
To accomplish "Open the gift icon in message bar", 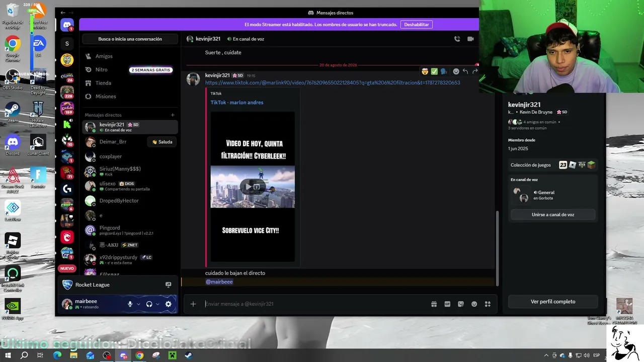I will tap(434, 304).
